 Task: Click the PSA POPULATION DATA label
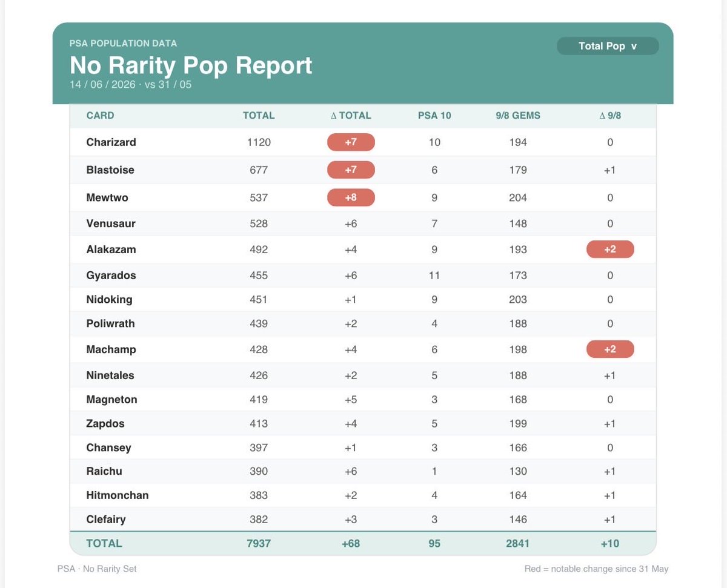(x=123, y=44)
